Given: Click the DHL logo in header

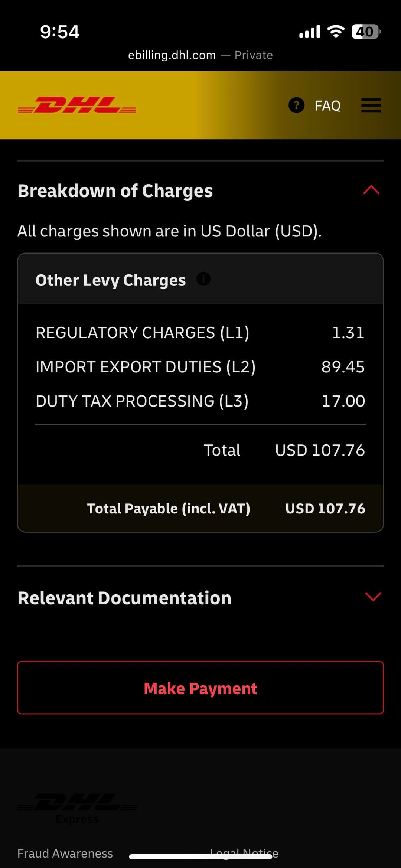Looking at the screenshot, I should (77, 105).
